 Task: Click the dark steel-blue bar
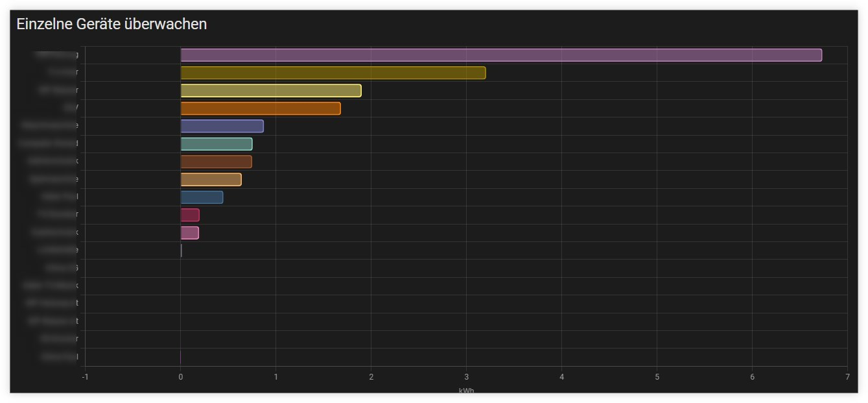[x=202, y=197]
